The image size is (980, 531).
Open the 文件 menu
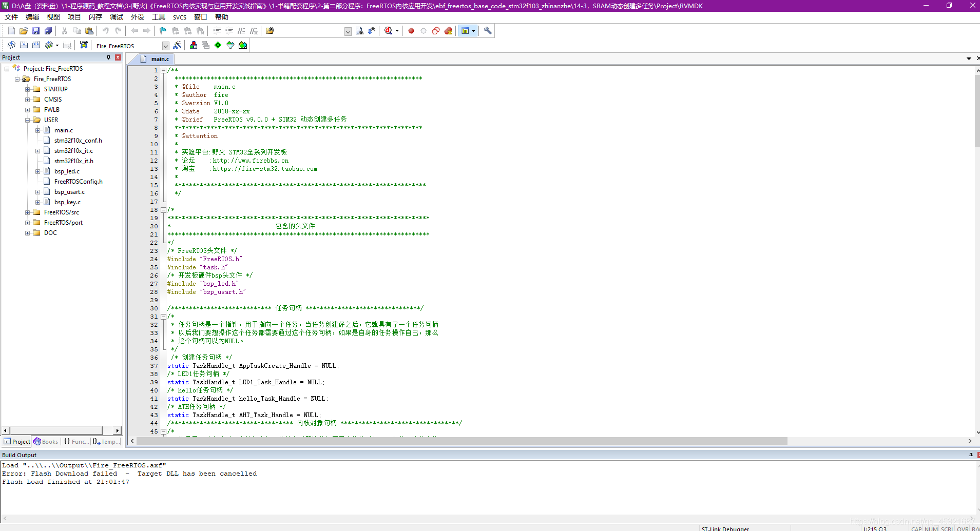point(11,17)
